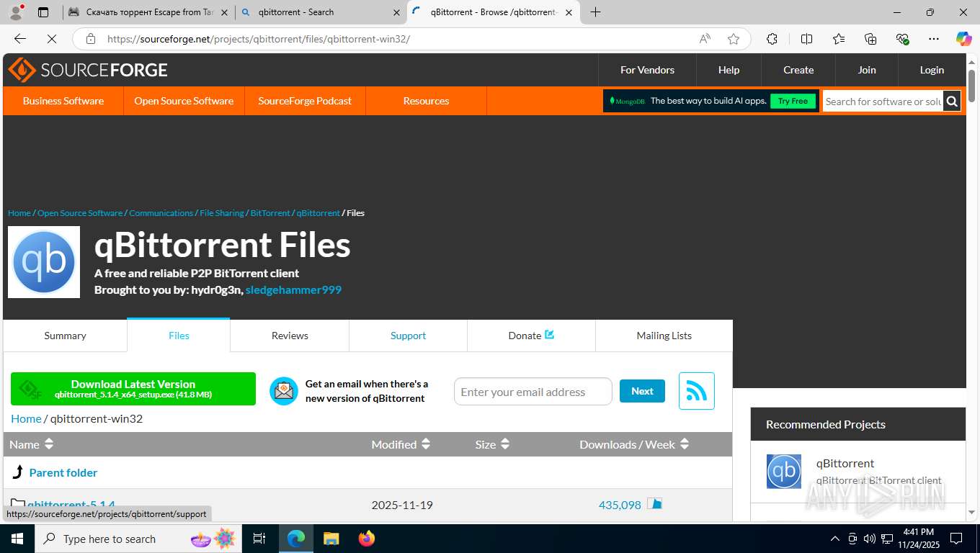Click downloads chart icon for qbittorrent-5.1.4
The image size is (980, 553).
coord(654,504)
